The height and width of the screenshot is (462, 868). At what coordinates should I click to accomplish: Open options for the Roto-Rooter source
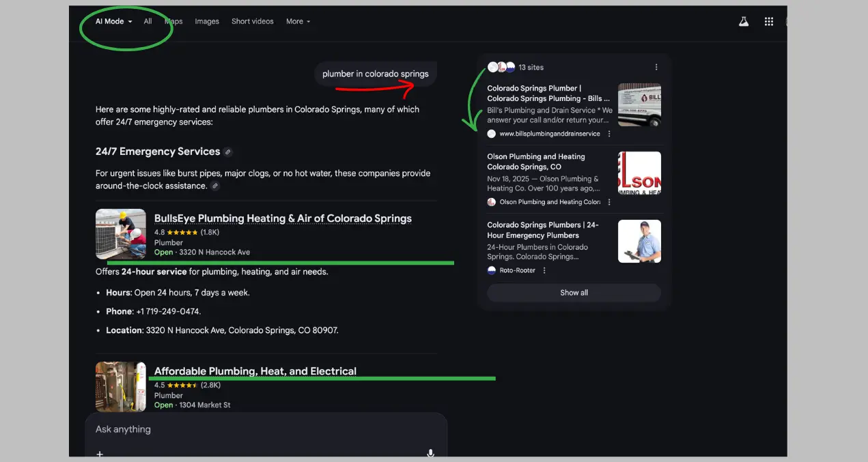click(544, 270)
